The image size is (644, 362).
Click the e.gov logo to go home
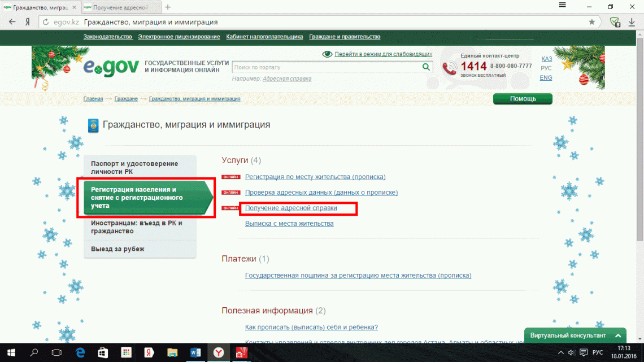[111, 67]
